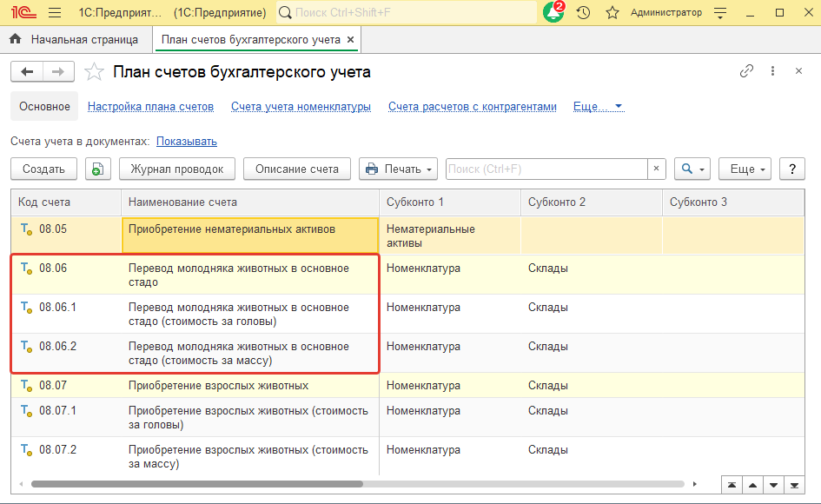Copy link to this form icon
This screenshot has width=821, height=504.
(x=746, y=71)
